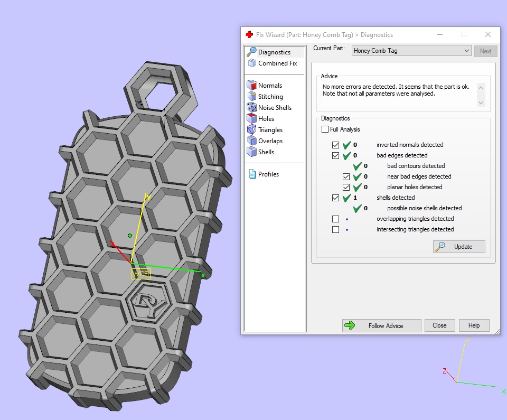The image size is (507, 420).
Task: Click resize grip of Fix Wizard dialog
Action: pos(497,331)
